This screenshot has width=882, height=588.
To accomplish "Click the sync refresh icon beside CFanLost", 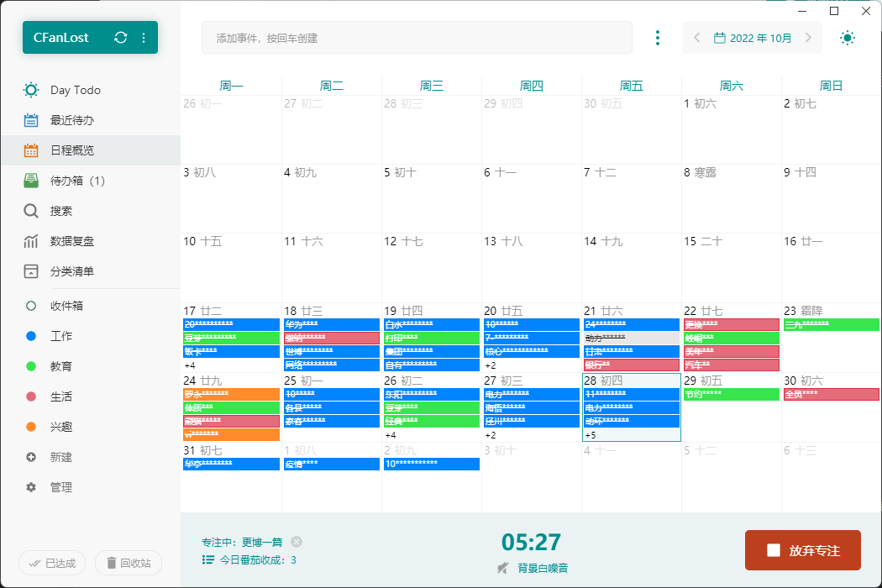I will (x=120, y=38).
